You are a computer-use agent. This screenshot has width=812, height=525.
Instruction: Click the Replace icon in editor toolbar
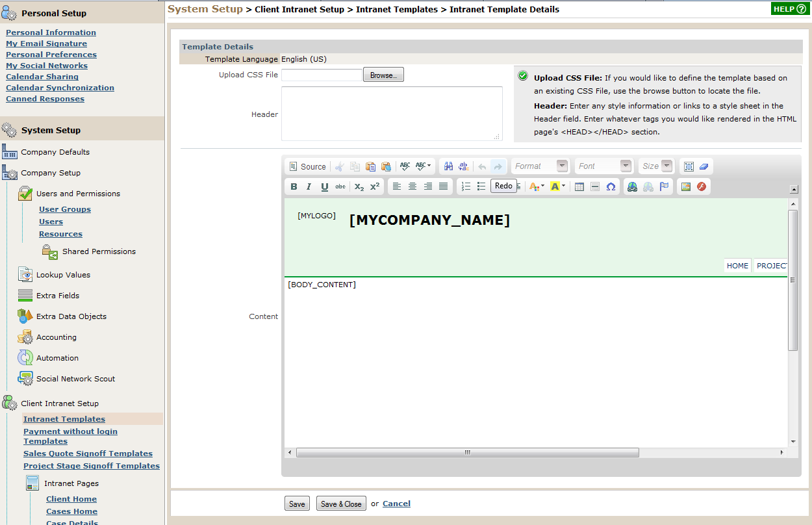point(464,166)
